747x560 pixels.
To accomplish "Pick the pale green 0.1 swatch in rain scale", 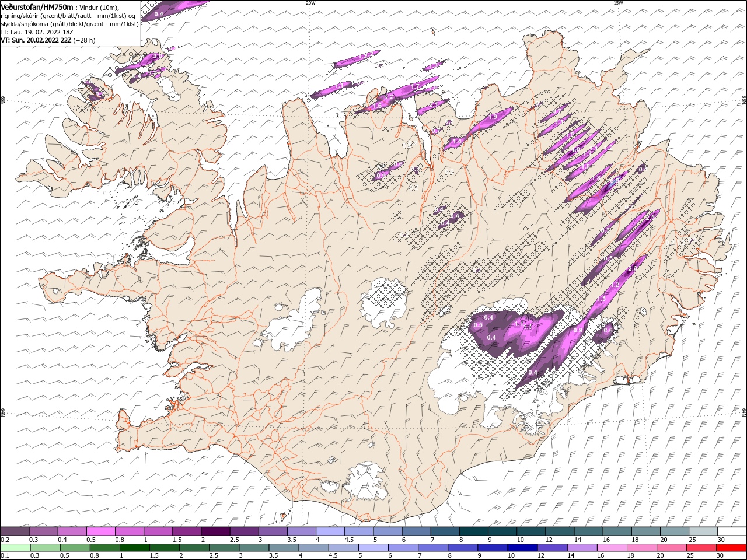I will (15, 548).
